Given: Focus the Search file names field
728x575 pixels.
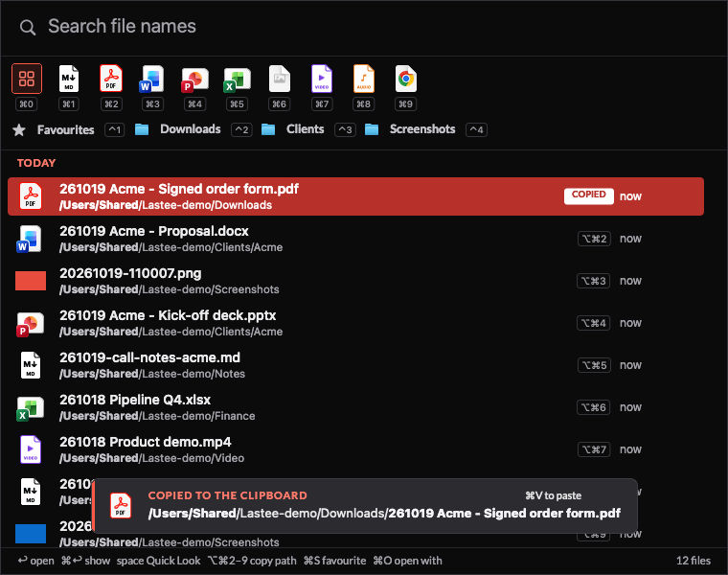Looking at the screenshot, I should click(364, 27).
